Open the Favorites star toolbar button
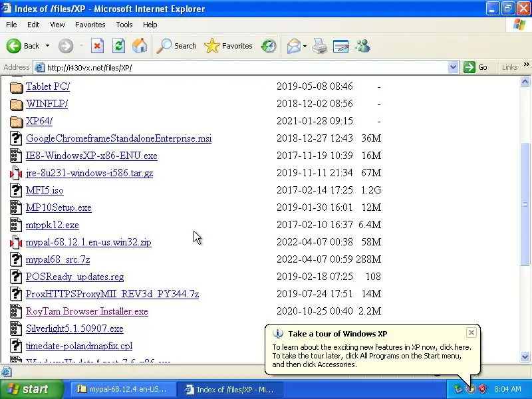The height and width of the screenshot is (399, 532). pyautogui.click(x=228, y=46)
